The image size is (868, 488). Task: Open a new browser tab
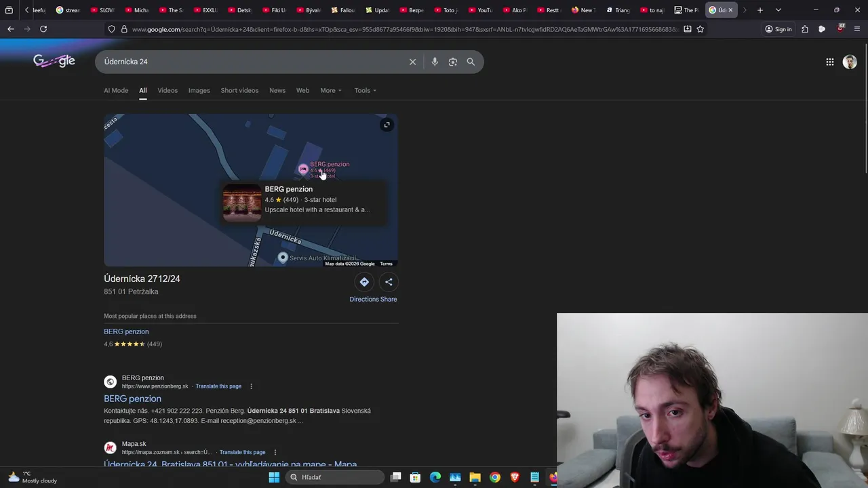point(760,10)
